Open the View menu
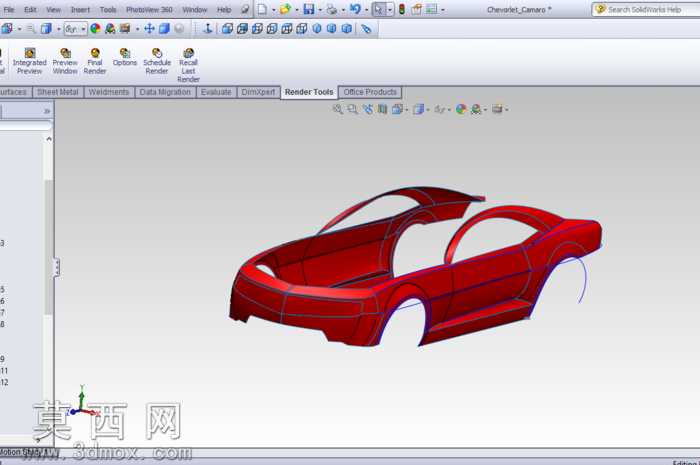 53,9
